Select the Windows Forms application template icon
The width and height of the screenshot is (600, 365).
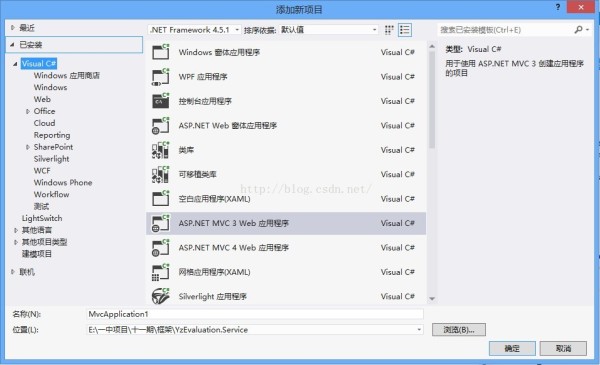click(160, 52)
